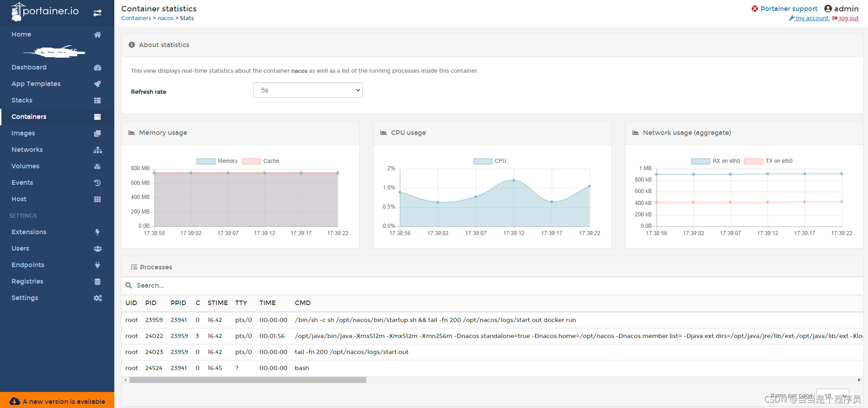Open Volumes menu item
This screenshot has height=408, width=868.
click(25, 166)
